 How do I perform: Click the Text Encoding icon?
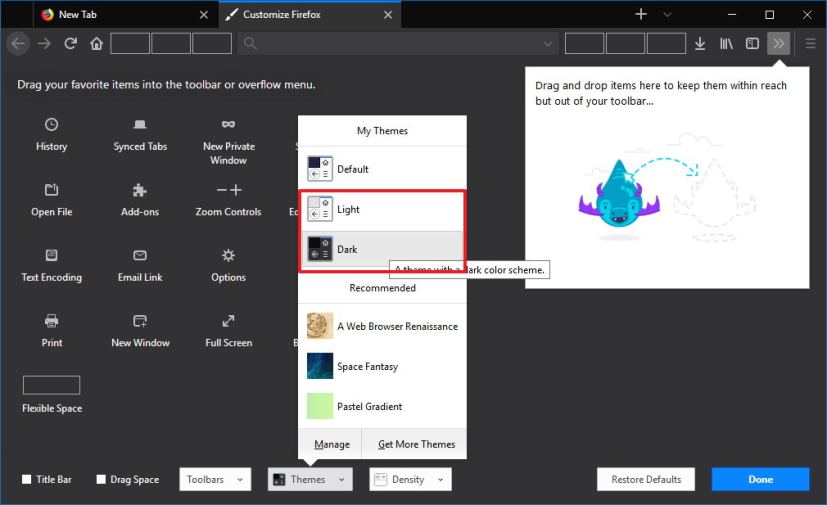point(51,255)
